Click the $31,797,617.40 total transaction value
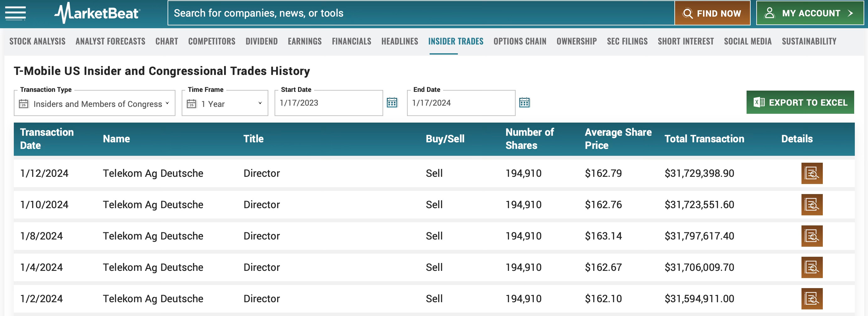This screenshot has width=868, height=316. [699, 236]
